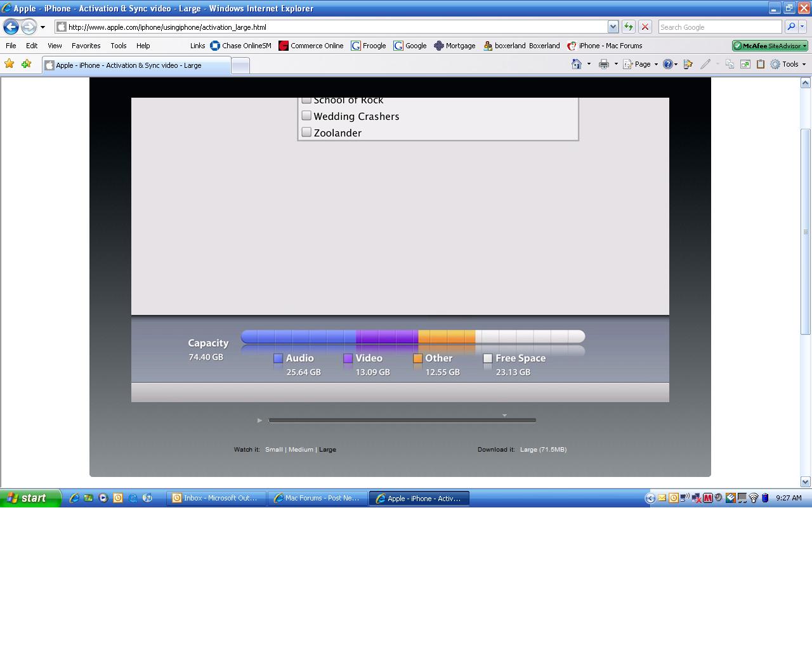Click the Research favorites-star toolbar icon
812x666 pixels.
click(x=688, y=64)
